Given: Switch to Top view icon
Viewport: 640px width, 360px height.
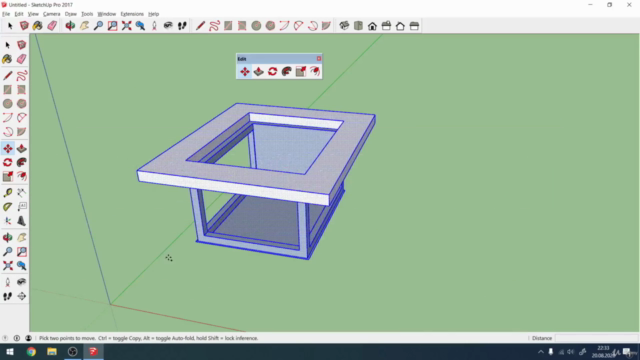Looking at the screenshot, I should 358,26.
